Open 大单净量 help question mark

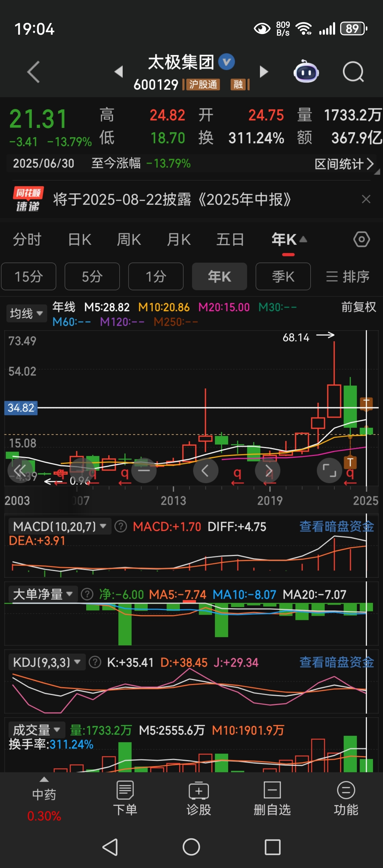point(87,594)
